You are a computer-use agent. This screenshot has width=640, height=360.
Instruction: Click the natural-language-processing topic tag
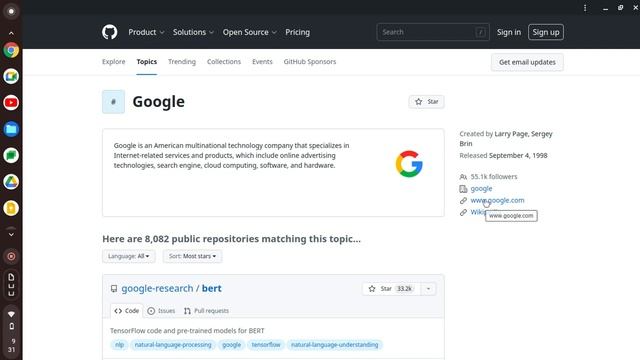pos(173,345)
